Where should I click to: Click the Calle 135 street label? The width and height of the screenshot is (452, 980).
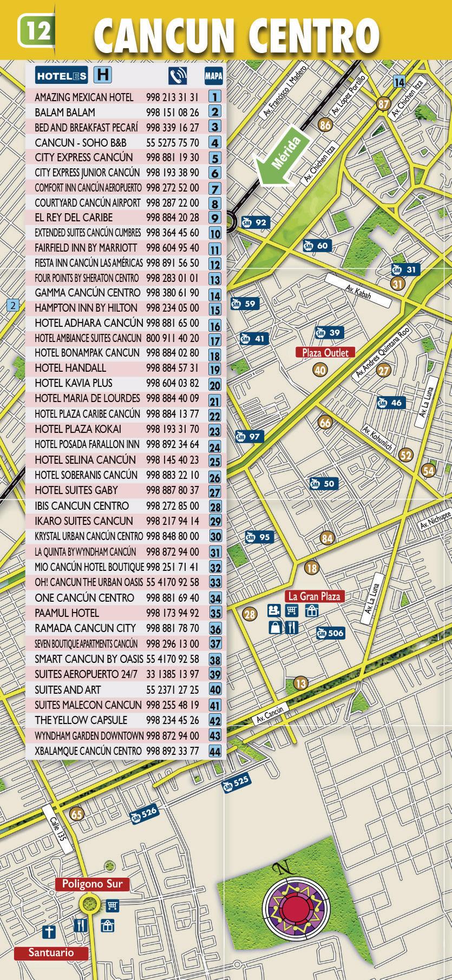click(57, 828)
